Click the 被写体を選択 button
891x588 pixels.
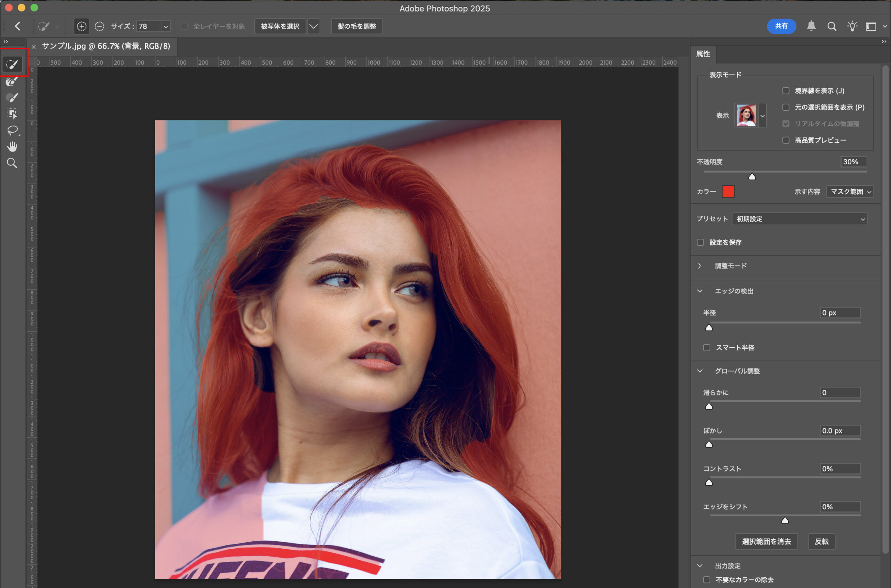(280, 26)
